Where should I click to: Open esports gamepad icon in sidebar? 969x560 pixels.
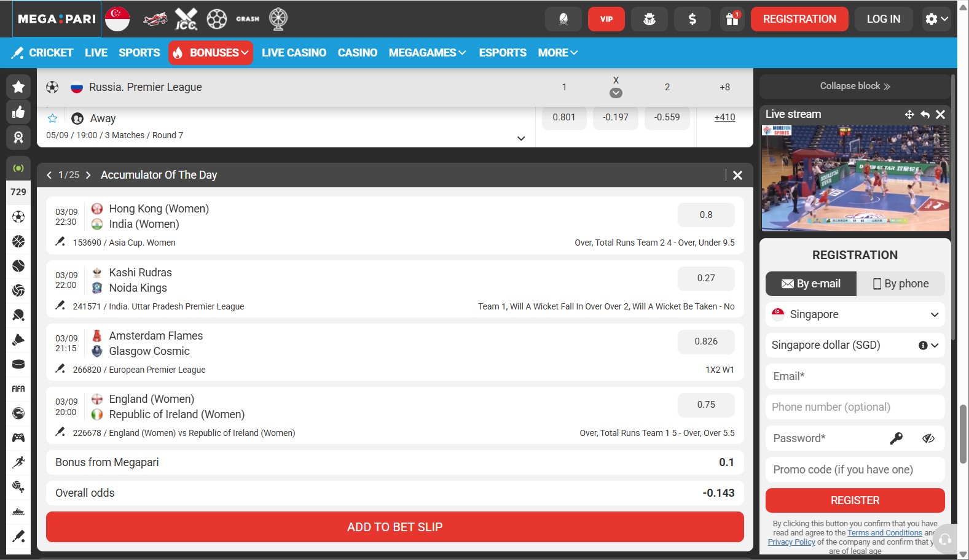(18, 438)
